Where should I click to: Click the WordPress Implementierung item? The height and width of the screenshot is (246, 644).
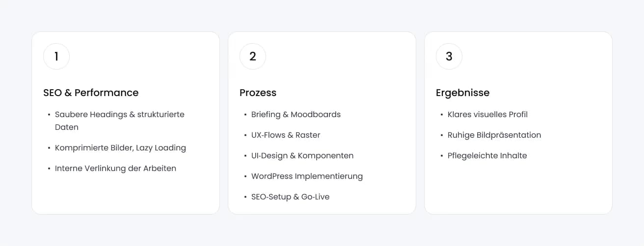click(307, 176)
